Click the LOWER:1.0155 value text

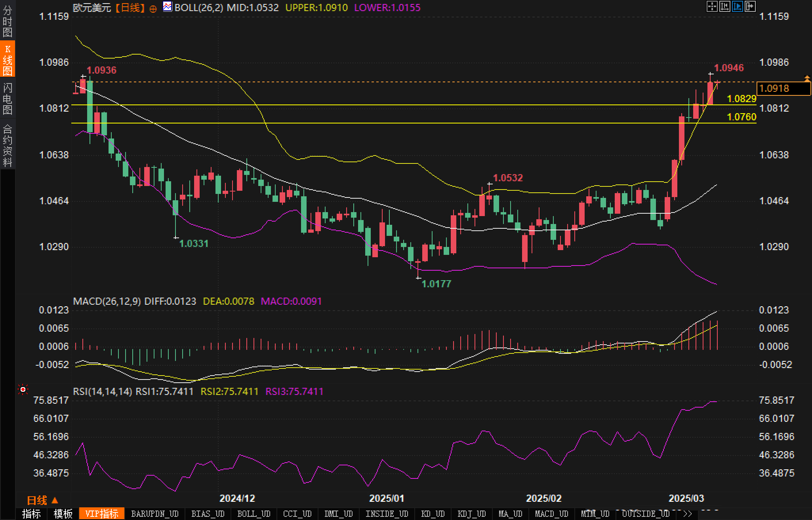387,8
